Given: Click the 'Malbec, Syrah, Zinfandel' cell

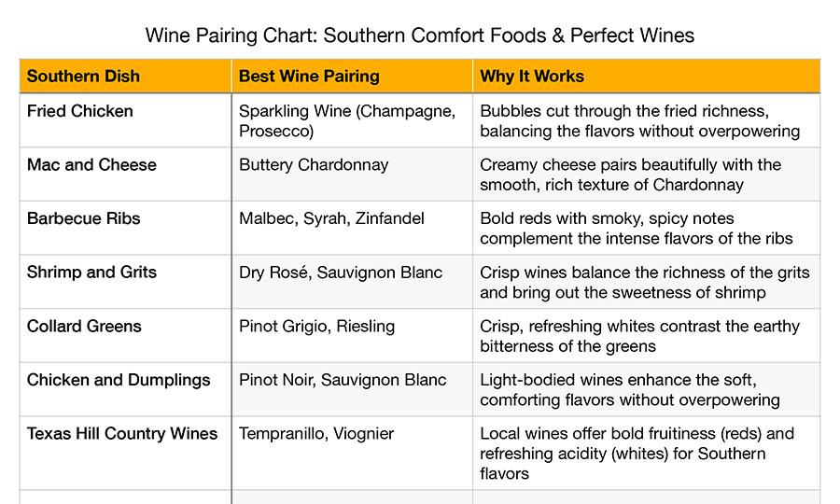Looking at the screenshot, I should (352, 228).
